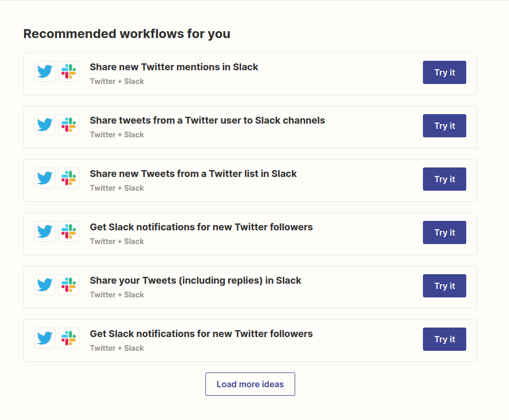The height and width of the screenshot is (420, 509).
Task: Click "Twitter + Slack" under the Twitter mentions workflow
Action: (117, 81)
